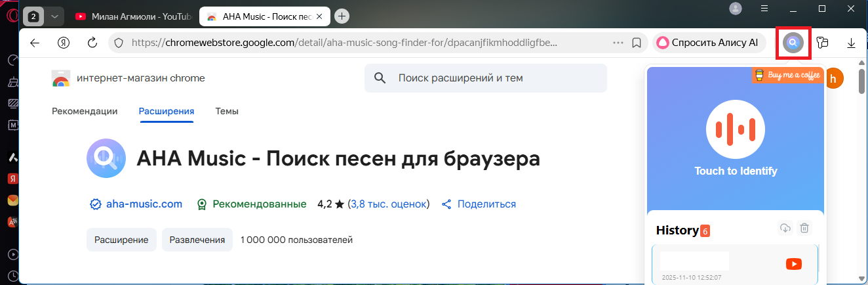The width and height of the screenshot is (868, 285).
Task: Click the Поиск расширений и тем search field
Action: (485, 78)
